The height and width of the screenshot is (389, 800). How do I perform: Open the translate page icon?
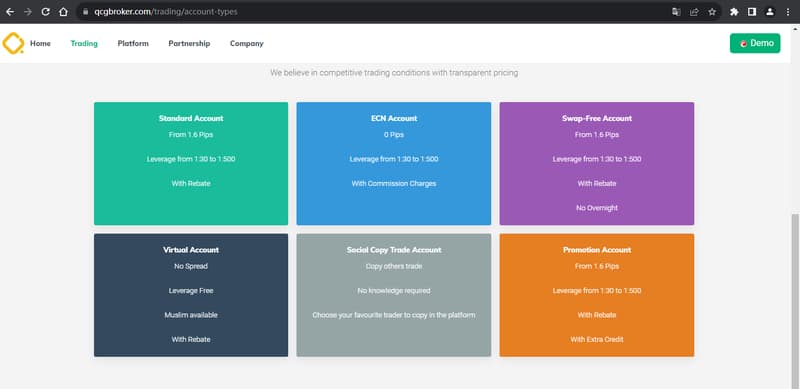[676, 12]
